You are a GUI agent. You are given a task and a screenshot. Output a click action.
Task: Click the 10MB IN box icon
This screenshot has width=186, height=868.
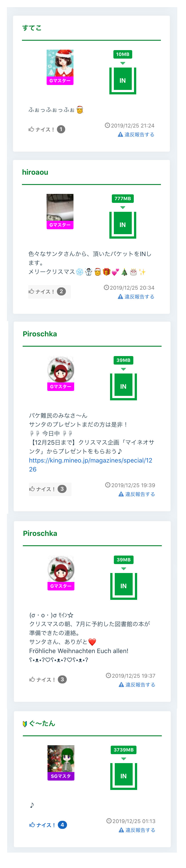click(x=123, y=81)
